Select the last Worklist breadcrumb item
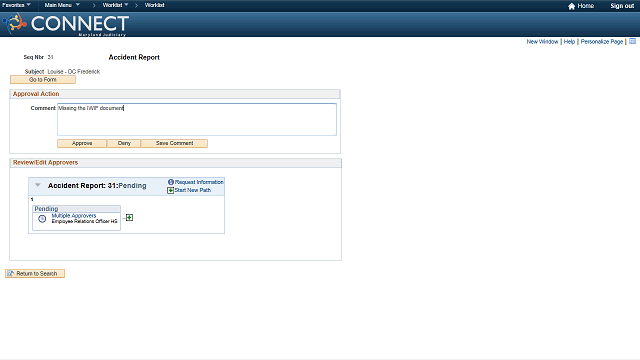The width and height of the screenshot is (640, 360). pos(154,5)
